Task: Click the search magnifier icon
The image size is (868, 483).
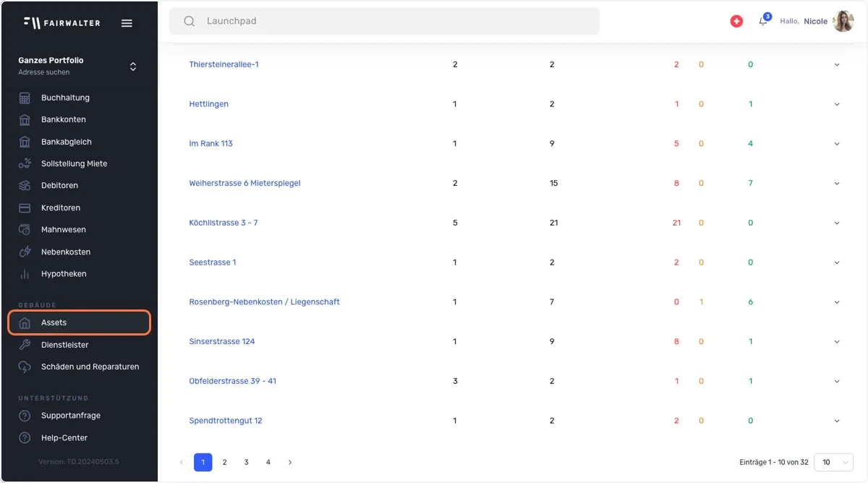Action: pyautogui.click(x=190, y=22)
